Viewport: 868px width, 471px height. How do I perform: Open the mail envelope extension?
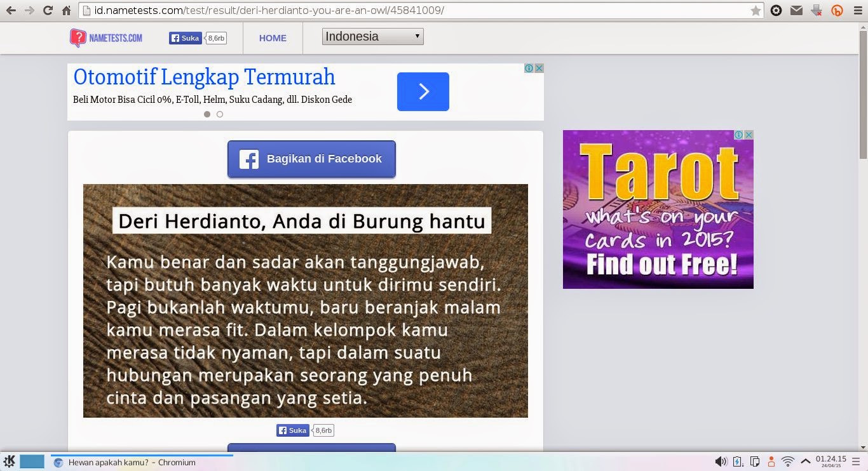coord(796,10)
